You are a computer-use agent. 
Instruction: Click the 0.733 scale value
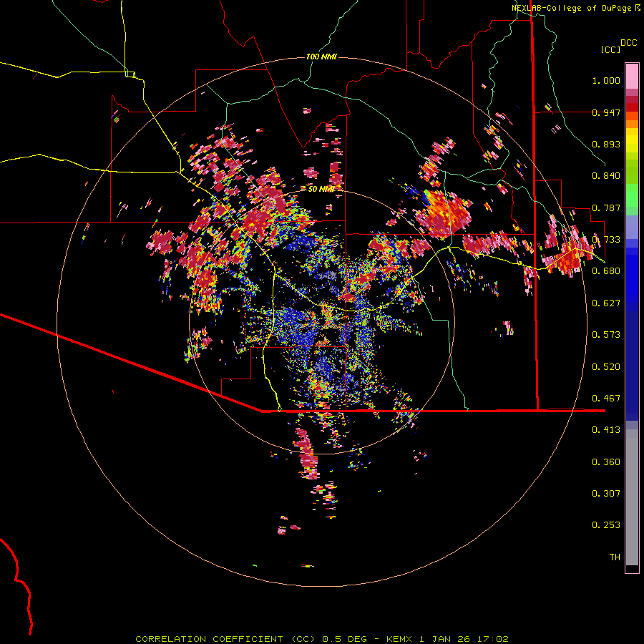(606, 240)
